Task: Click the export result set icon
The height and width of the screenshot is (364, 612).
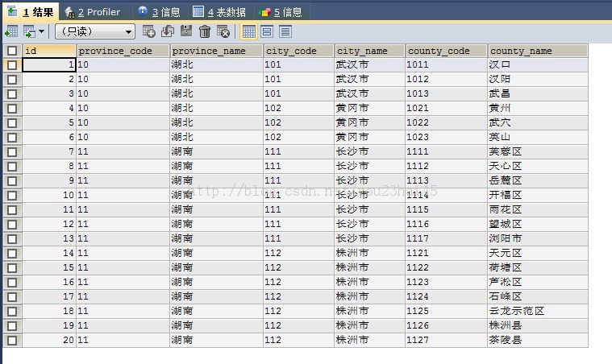Action: tap(11, 31)
